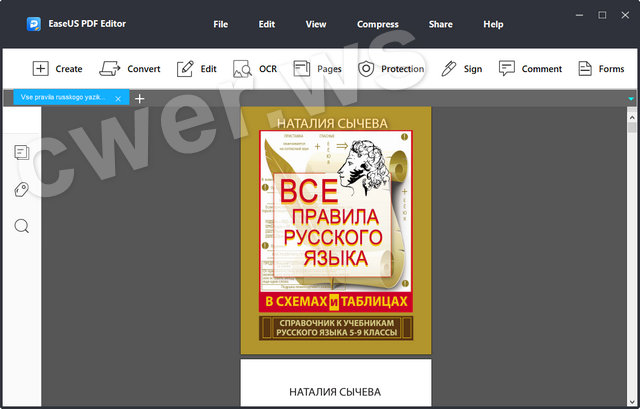The height and width of the screenshot is (409, 640).
Task: Open the Protection shield tool
Action: (366, 69)
